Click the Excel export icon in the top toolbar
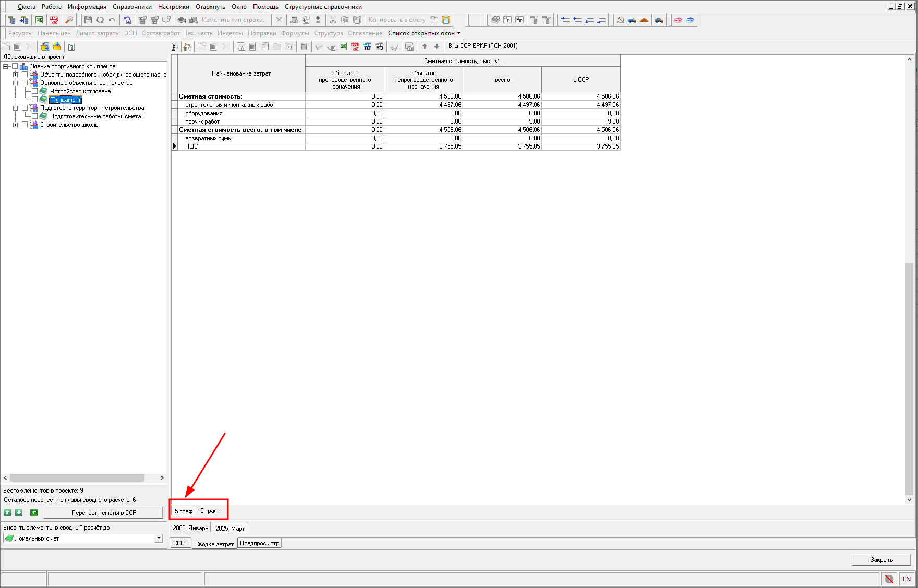Screen dimensions: 918x588 (39, 20)
